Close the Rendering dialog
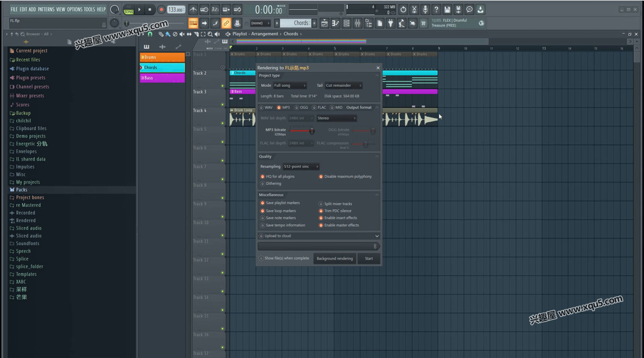This screenshot has height=358, width=644. tap(378, 68)
